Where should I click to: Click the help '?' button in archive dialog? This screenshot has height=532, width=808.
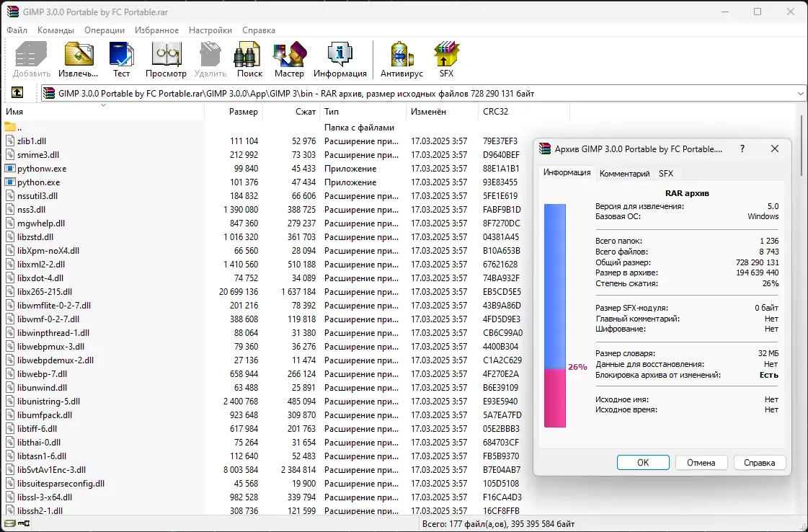coord(742,148)
